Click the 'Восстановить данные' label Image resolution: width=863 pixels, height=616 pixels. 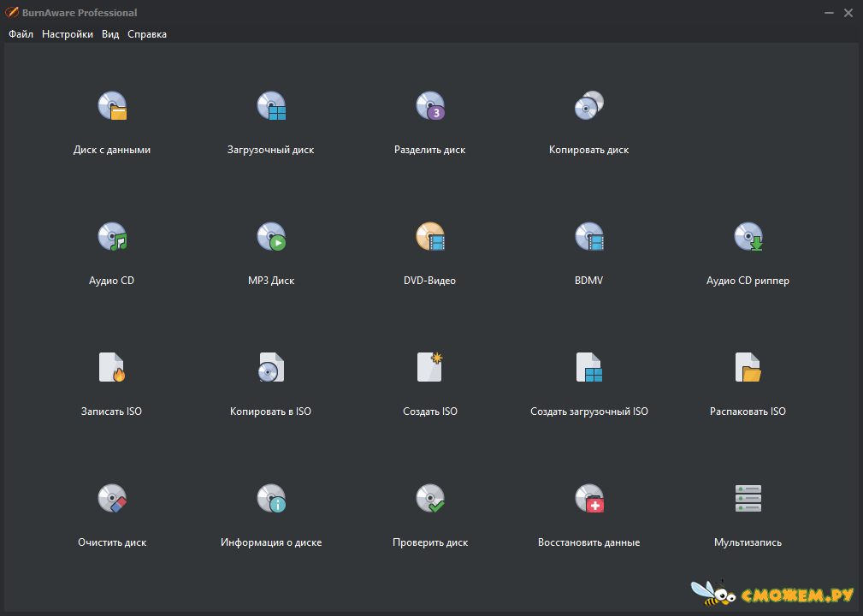point(589,542)
